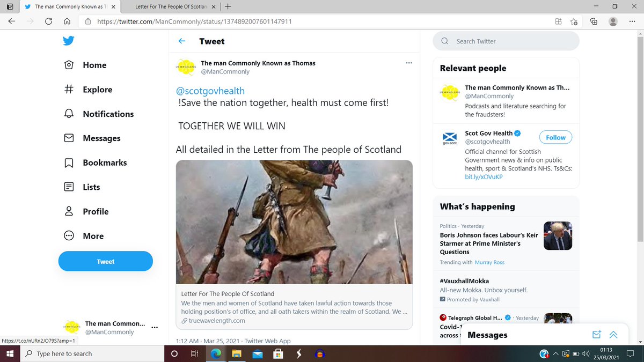Check the Notifications bell icon

tap(69, 114)
